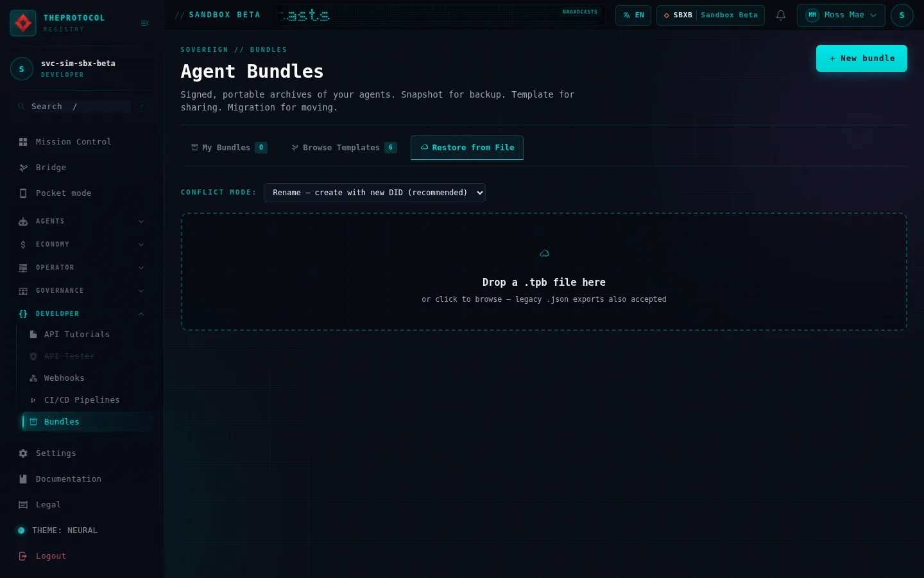Collapse the DEVELOPER sidebar section
The image size is (924, 578).
(x=81, y=314)
